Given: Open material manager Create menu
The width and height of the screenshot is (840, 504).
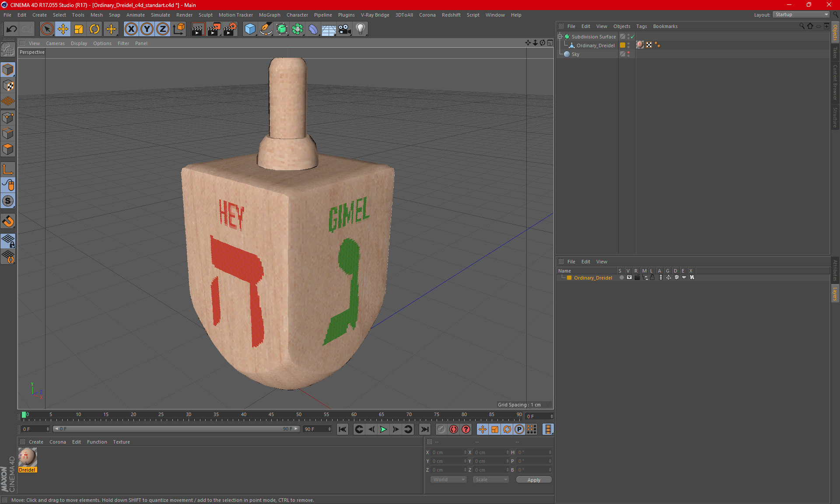Looking at the screenshot, I should [36, 442].
